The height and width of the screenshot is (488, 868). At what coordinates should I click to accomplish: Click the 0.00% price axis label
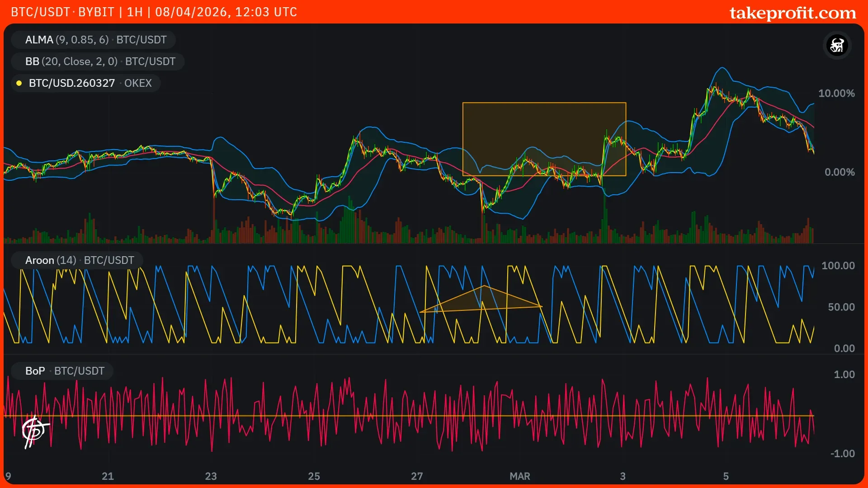point(839,172)
